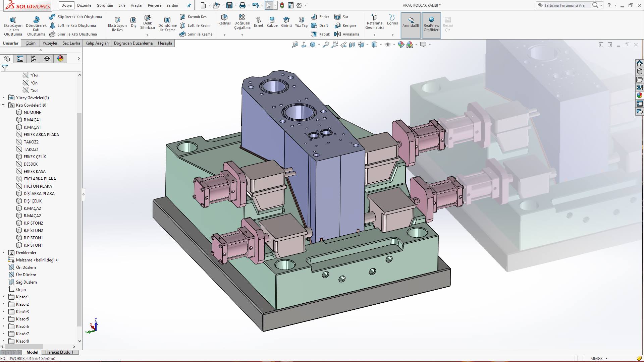Expand the Yüzey Gövdeleri(1) folder
This screenshot has height=362, width=644.
(x=3, y=98)
